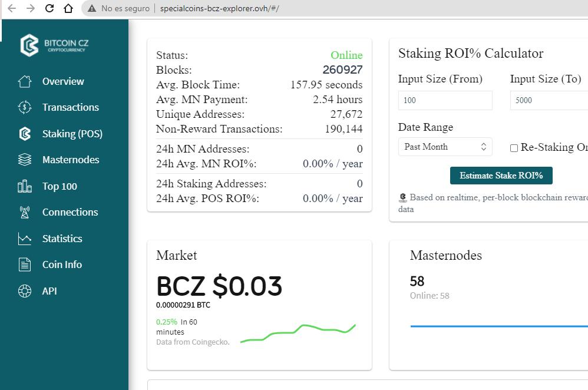588x390 pixels.
Task: Click the 157.95 seconds block time
Action: coord(326,85)
